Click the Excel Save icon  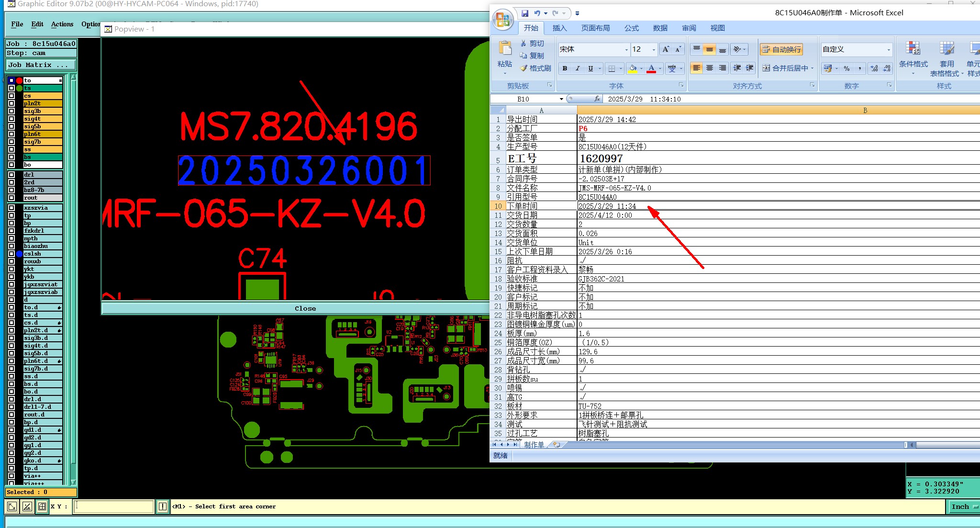tap(525, 13)
